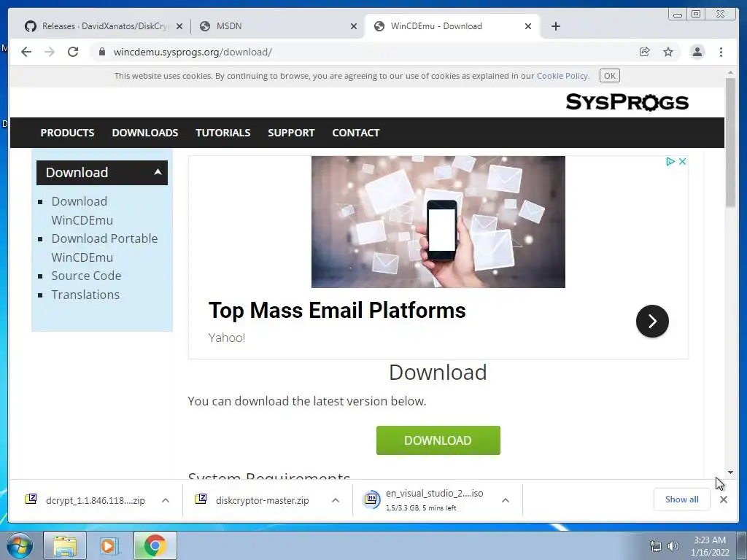Open the Cookie Policy link
This screenshot has height=560, width=747.
(x=562, y=76)
